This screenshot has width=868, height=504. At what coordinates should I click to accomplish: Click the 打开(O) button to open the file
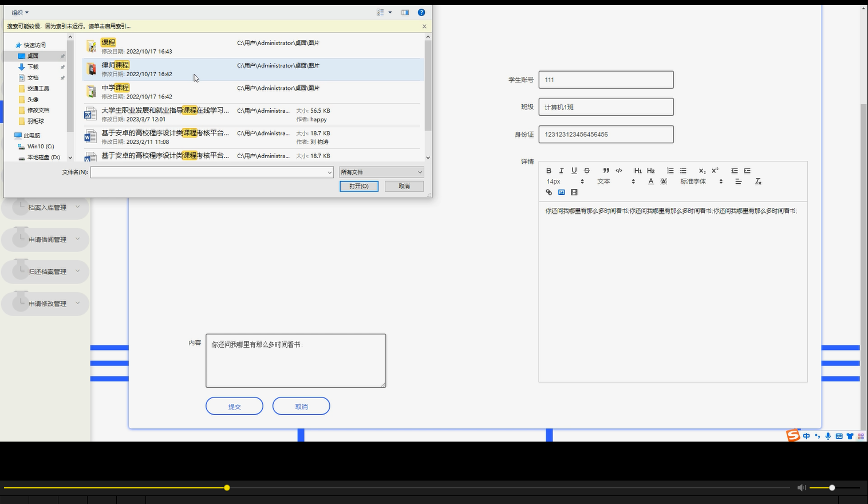(x=358, y=186)
